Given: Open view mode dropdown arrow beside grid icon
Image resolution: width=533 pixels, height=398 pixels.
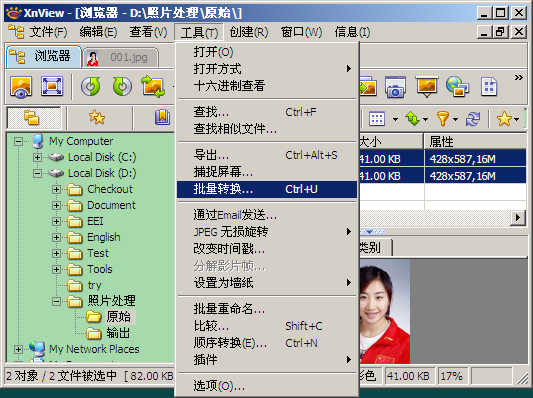Looking at the screenshot, I should click(x=395, y=120).
